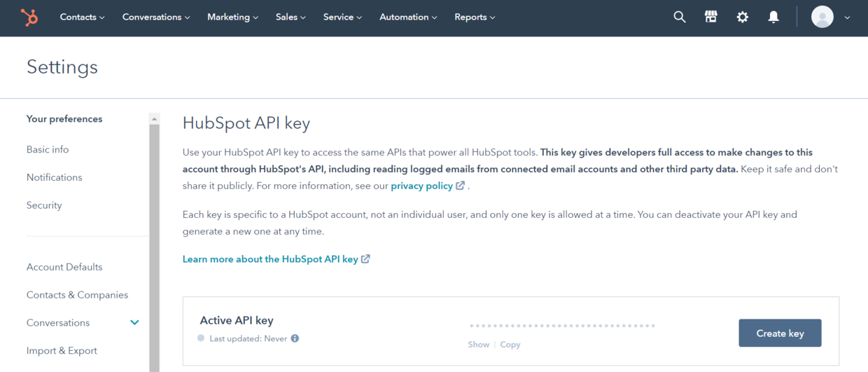The image size is (868, 372).
Task: Click the Settings gear icon
Action: [743, 17]
